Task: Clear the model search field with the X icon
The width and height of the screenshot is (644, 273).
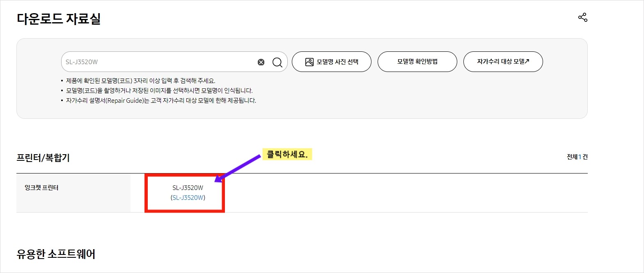Action: point(261,62)
